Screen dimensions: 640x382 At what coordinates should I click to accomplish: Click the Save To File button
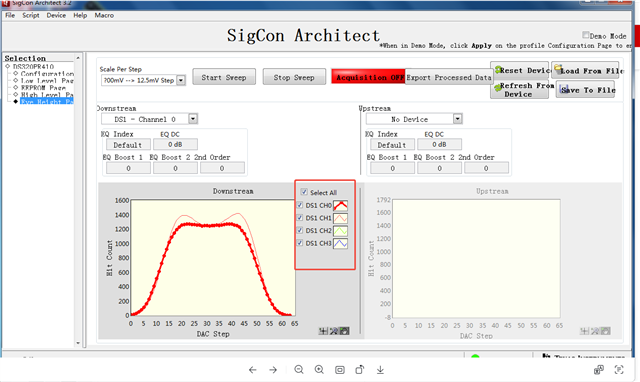click(585, 89)
